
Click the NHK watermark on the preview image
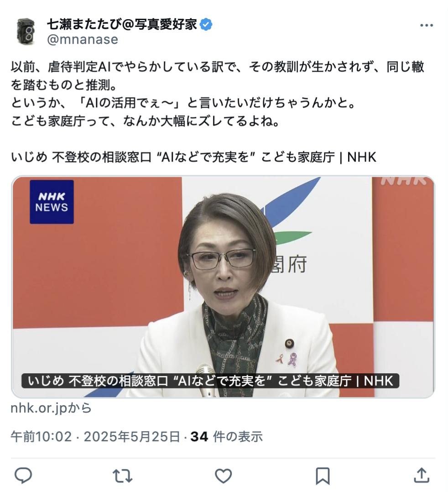pyautogui.click(x=404, y=181)
